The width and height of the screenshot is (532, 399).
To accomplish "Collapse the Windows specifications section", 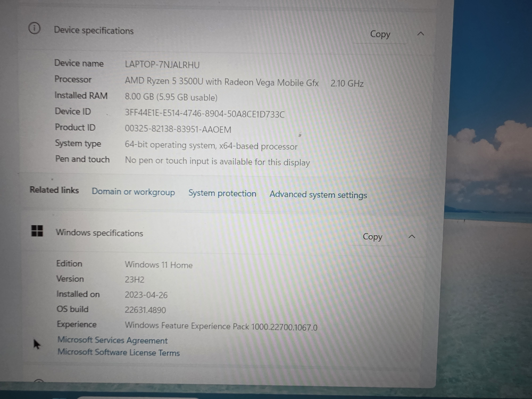I will tap(412, 237).
